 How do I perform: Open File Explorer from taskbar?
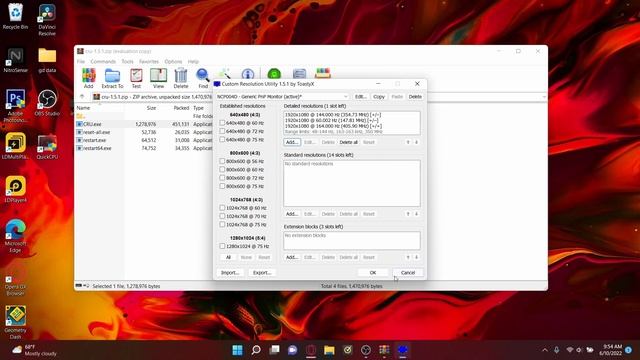329,350
